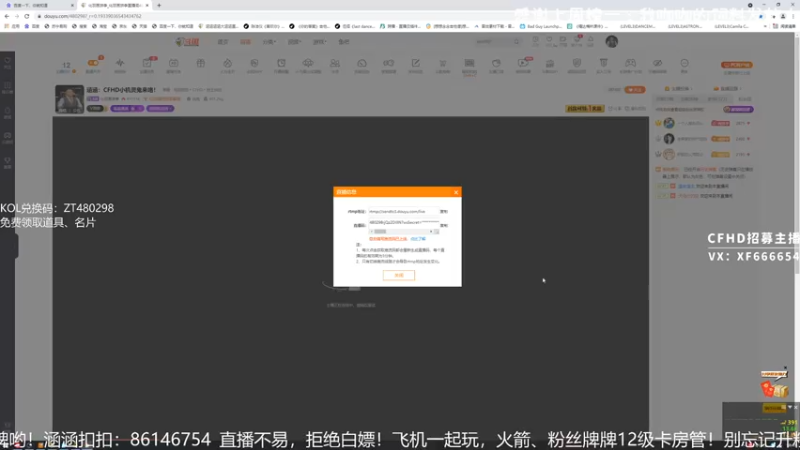Viewport: 800px width, 450px height.
Task: Open the orange 直播 nav item
Action: click(x=245, y=42)
